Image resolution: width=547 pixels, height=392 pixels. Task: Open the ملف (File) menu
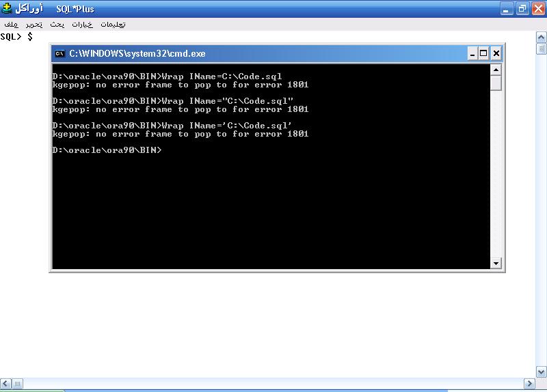[10, 25]
